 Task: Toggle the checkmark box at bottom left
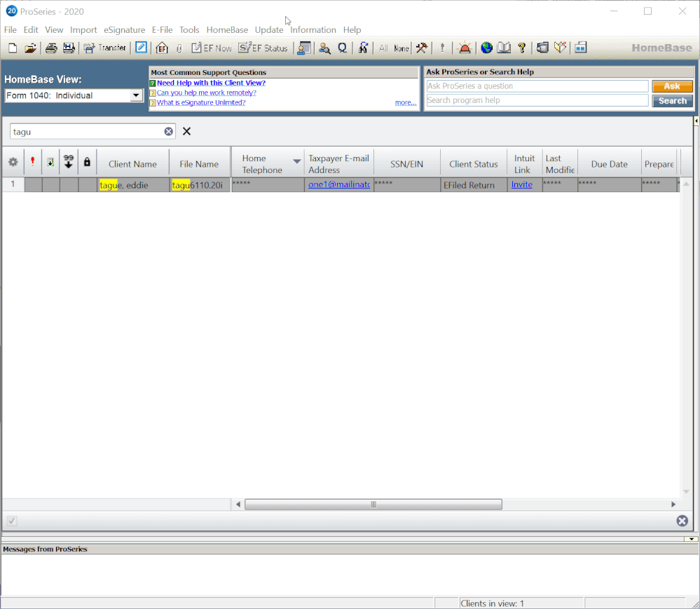(13, 521)
